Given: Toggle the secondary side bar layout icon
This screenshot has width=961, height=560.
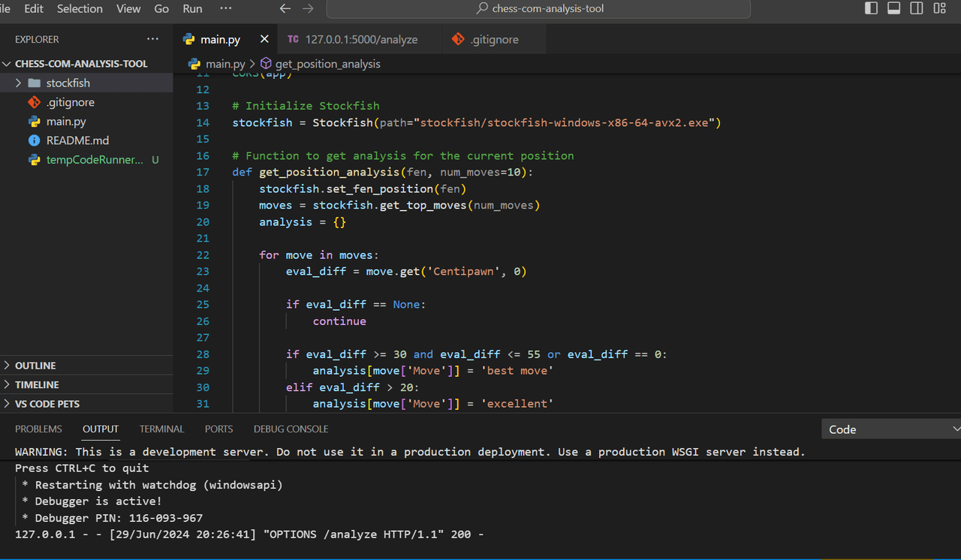Looking at the screenshot, I should click(x=917, y=8).
